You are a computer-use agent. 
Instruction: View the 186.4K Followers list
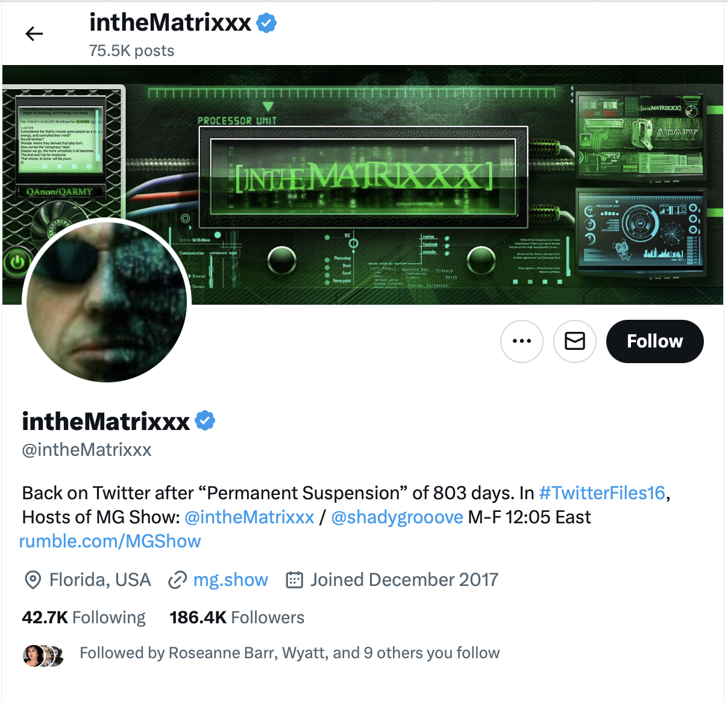tap(237, 618)
